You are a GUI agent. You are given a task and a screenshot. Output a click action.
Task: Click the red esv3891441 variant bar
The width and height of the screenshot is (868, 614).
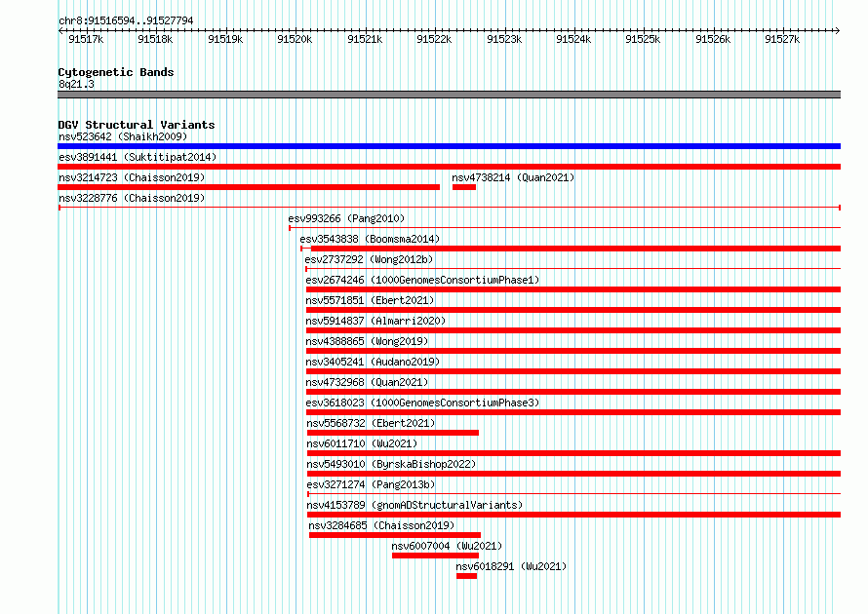[449, 167]
